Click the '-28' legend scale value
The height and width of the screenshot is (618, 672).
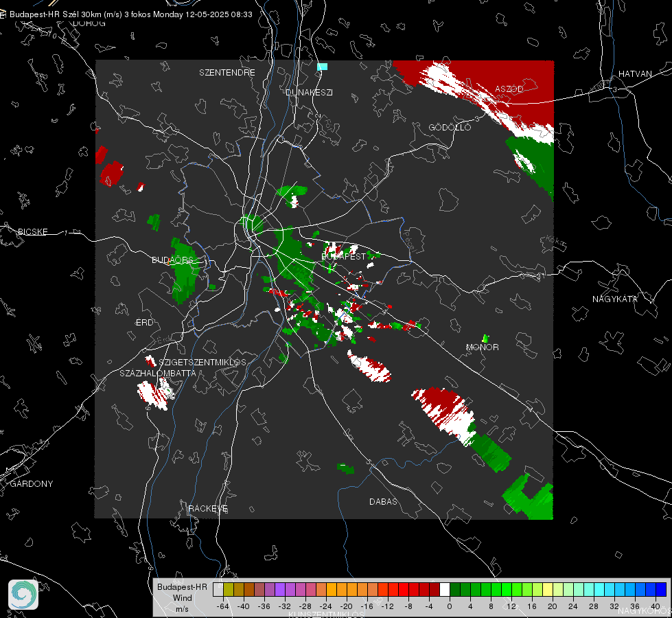pyautogui.click(x=305, y=606)
